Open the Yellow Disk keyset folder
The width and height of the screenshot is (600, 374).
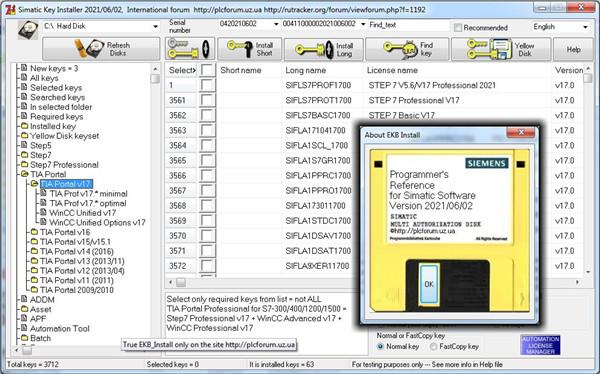pos(64,136)
